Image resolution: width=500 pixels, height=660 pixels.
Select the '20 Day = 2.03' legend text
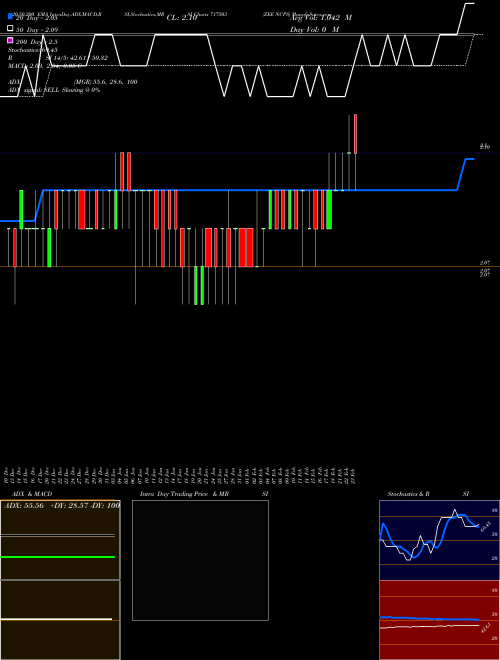coord(36,18)
